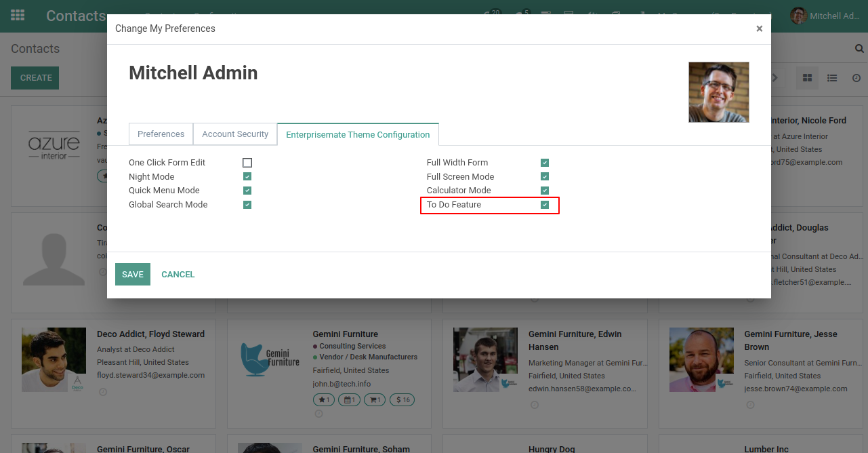Screen dimensions: 868x453
Task: Click activity clock on Edwin Hansen card
Action: point(534,405)
